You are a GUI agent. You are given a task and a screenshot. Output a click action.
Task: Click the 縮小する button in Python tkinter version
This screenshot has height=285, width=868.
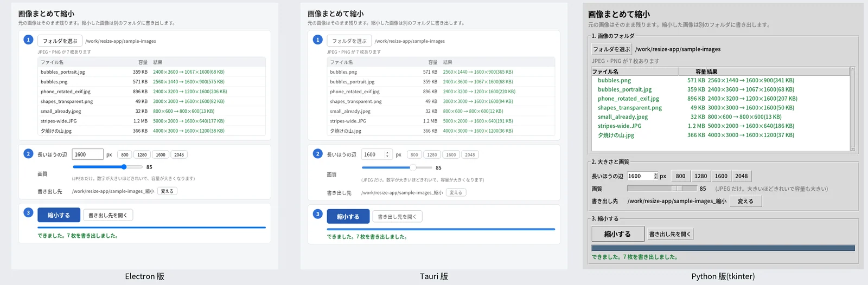coord(617,234)
